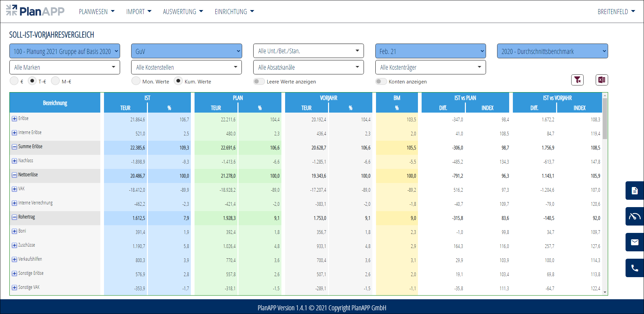Toggle Leere Werte anzeigen switch
Screen dimensions: 644x314
coord(259,81)
